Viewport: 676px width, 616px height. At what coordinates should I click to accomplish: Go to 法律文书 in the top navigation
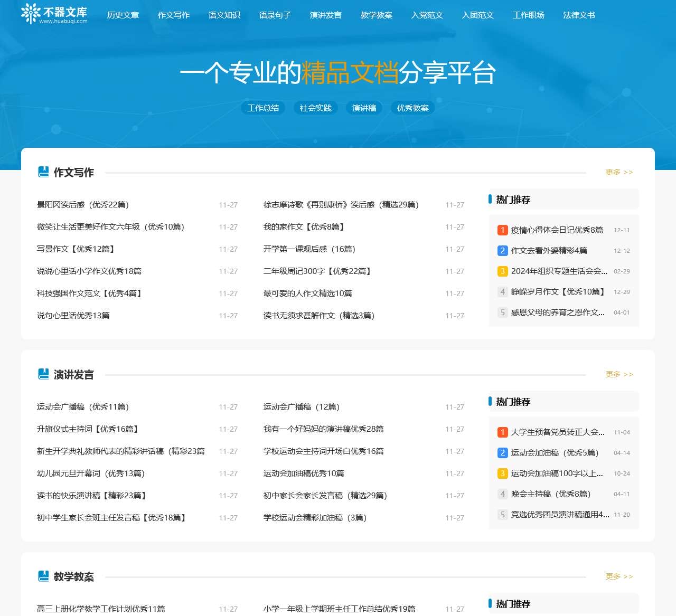[579, 15]
